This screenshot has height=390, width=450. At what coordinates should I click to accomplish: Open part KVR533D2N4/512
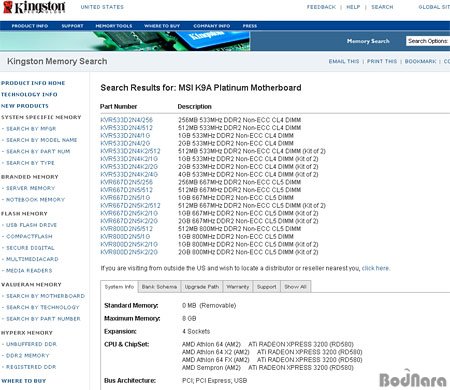126,128
